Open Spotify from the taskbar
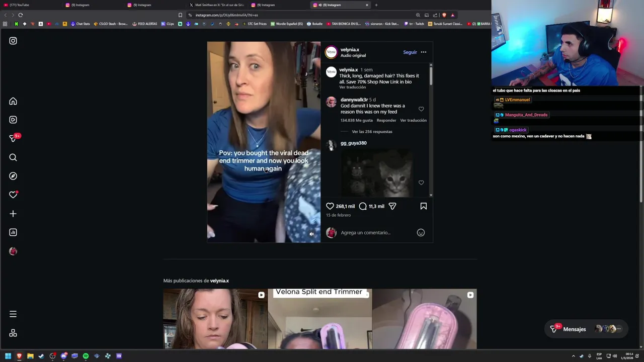This screenshot has width=644, height=362. click(86, 356)
